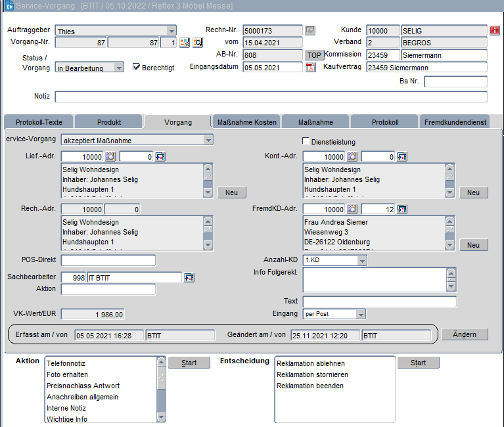Click the magnifier search icon beside Vorgang-Nr.
Viewport: 504px width, 427px height.
[x=197, y=43]
